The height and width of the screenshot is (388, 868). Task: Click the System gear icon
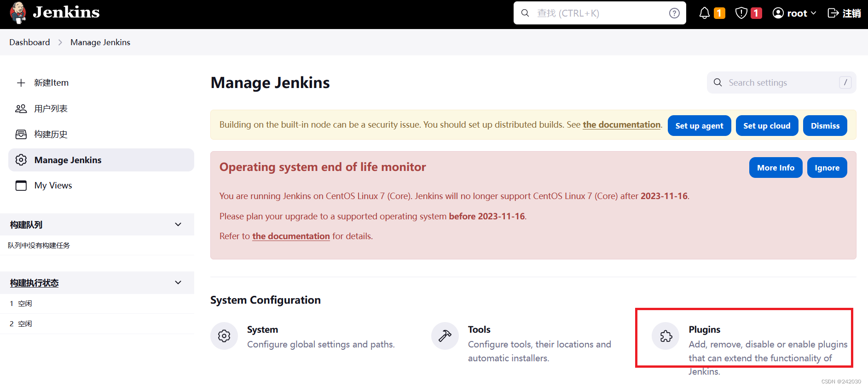224,336
